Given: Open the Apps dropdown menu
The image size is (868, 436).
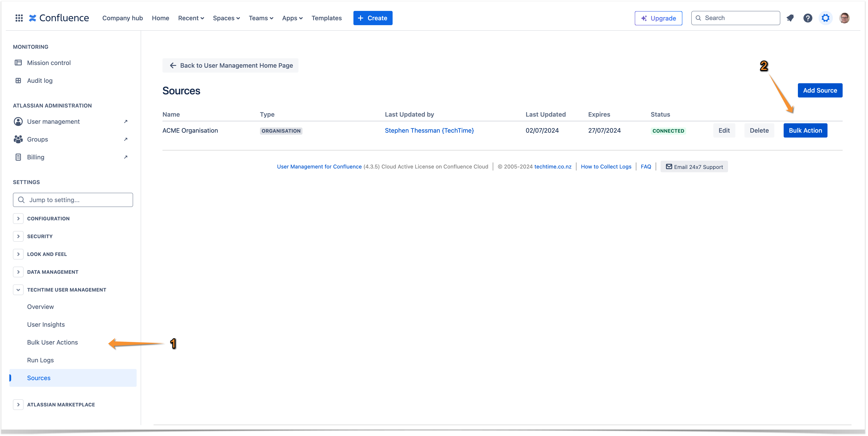Looking at the screenshot, I should pos(292,18).
